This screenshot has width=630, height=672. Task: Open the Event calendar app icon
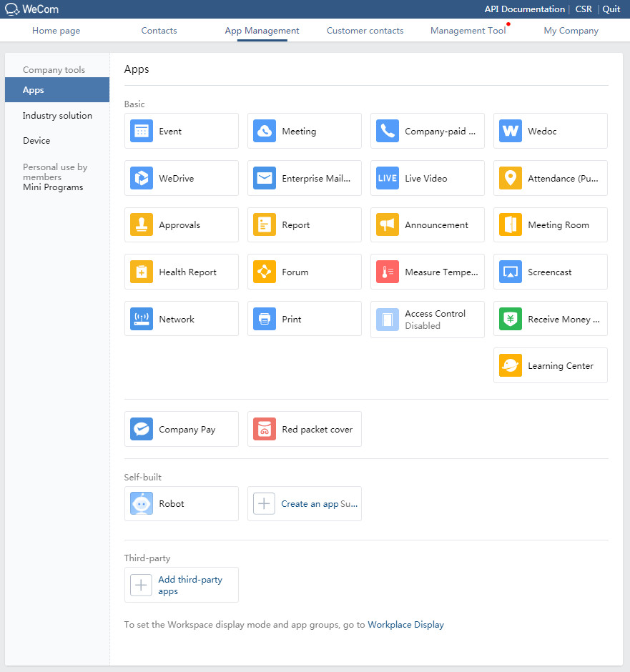point(142,131)
